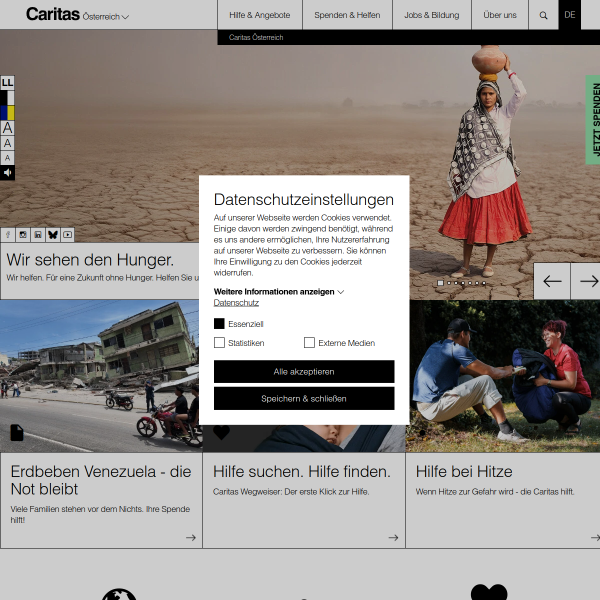Click the heart icon on middle card image
The height and width of the screenshot is (600, 600).
coord(221,432)
